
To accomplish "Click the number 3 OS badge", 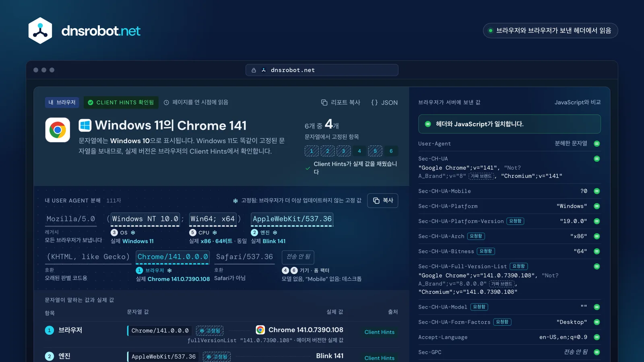I will 114,232.
